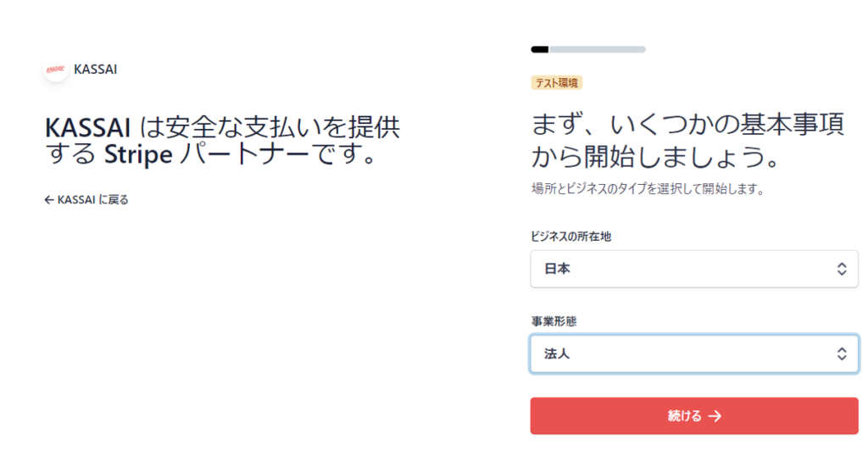Screen dimensions: 868x457
Task: Open the 事業形態 business type dropdown
Action: coord(694,354)
